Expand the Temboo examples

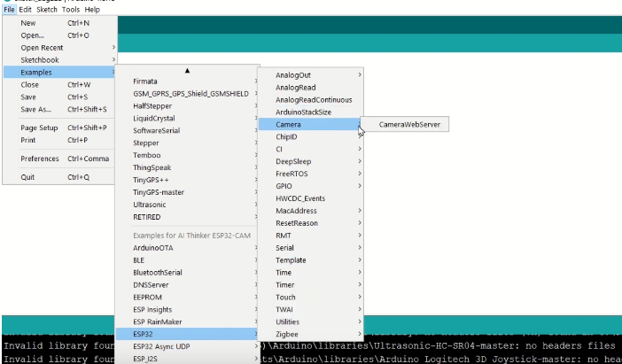pos(187,155)
